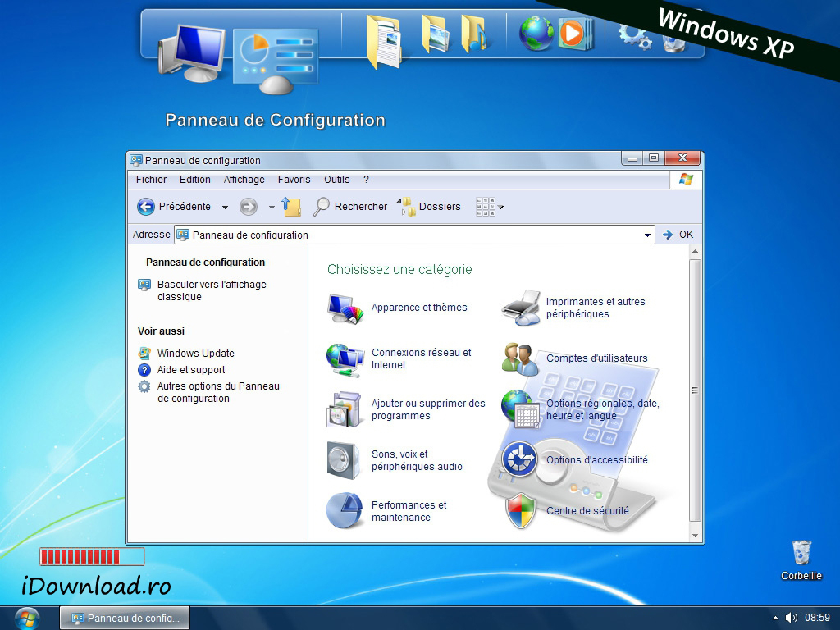Open the Comptes d'utilisateurs icon
Viewport: 840px width, 630px height.
pos(521,358)
